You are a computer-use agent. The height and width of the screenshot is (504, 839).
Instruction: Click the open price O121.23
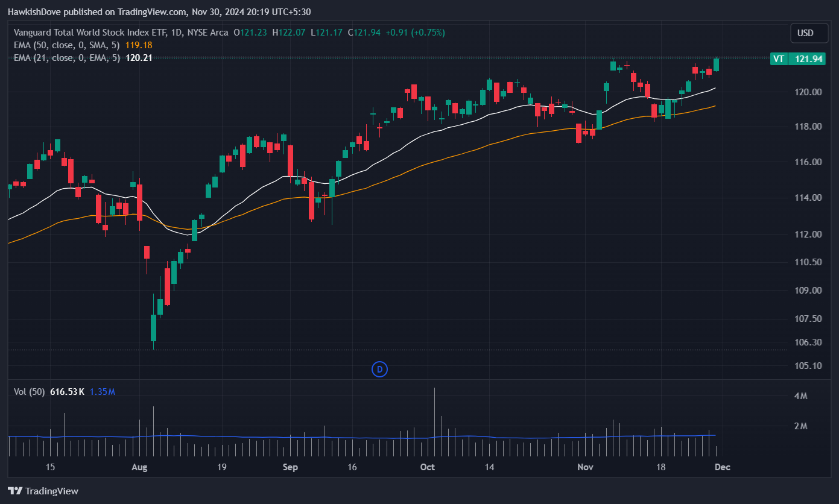click(x=250, y=33)
